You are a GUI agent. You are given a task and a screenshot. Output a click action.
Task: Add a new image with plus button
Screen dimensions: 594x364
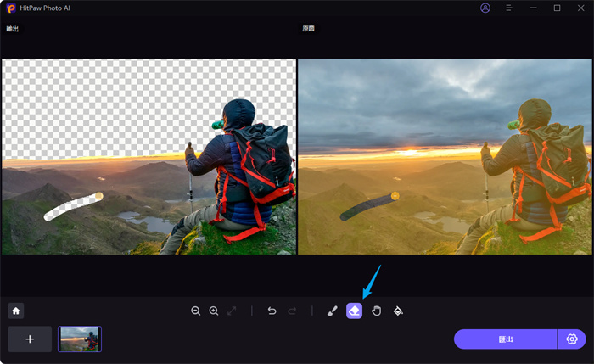30,339
